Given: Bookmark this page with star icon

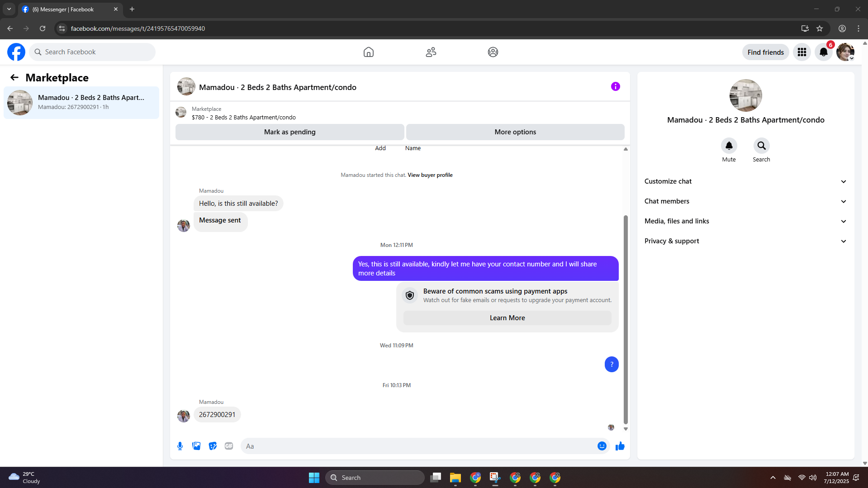Looking at the screenshot, I should click(820, 28).
